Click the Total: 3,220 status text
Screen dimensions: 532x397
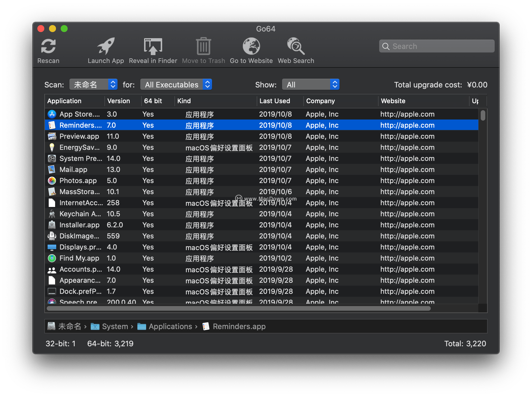465,344
